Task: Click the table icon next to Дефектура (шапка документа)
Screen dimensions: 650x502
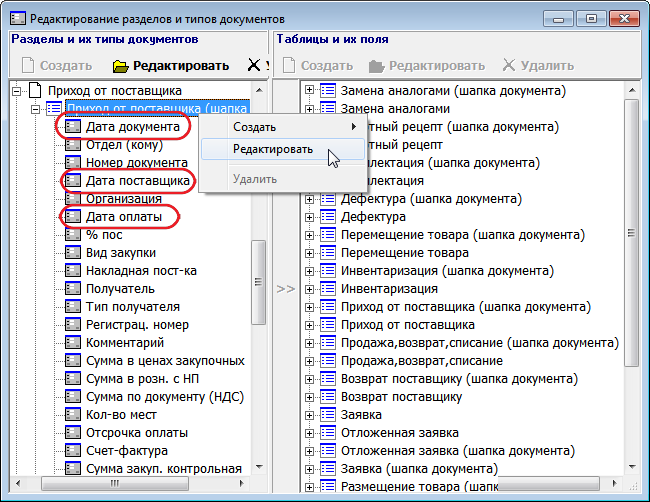Action: [328, 199]
